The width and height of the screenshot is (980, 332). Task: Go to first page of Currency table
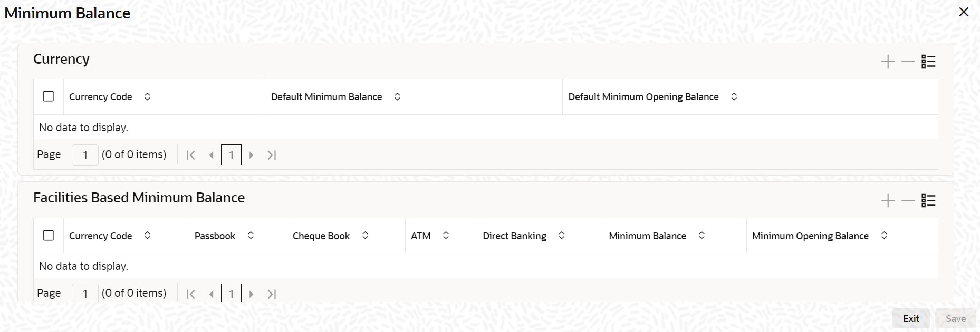(x=191, y=155)
